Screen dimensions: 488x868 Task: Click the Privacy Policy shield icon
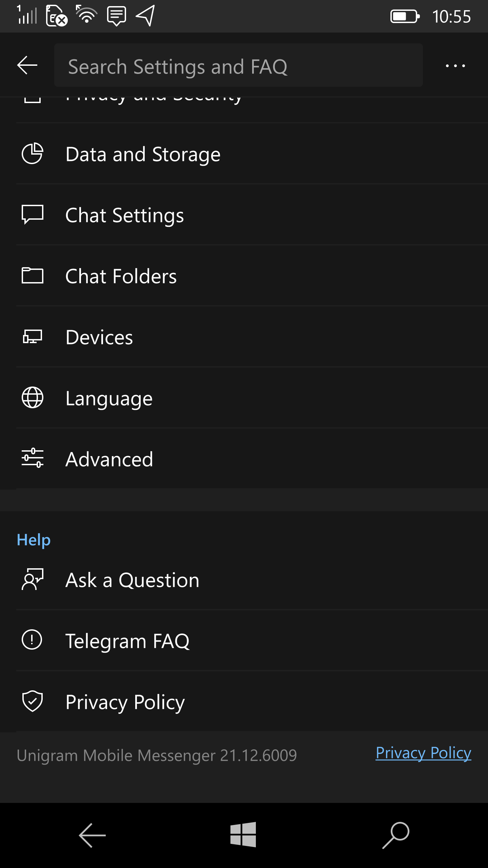33,701
